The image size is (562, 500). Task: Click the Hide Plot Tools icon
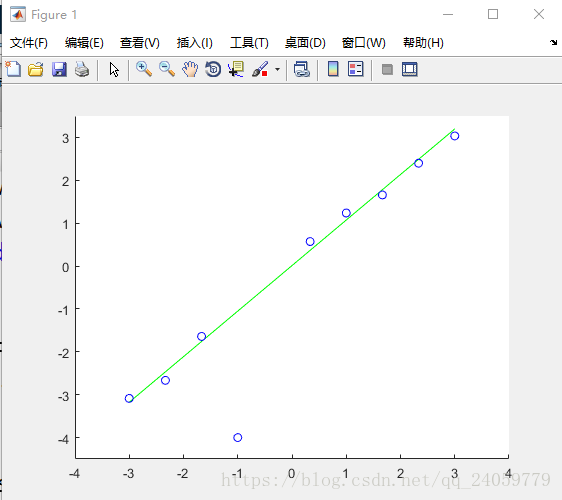(x=387, y=69)
